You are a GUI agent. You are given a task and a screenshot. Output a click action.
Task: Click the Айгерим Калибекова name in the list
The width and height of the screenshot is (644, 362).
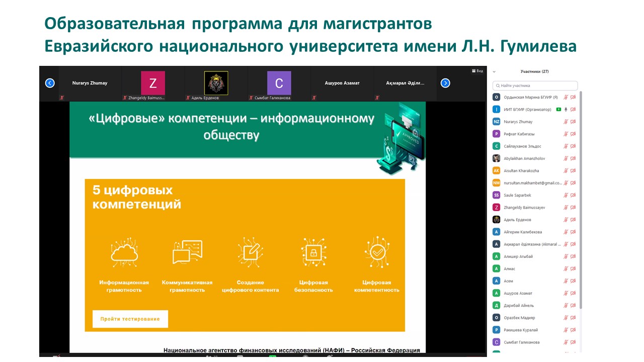(x=523, y=232)
